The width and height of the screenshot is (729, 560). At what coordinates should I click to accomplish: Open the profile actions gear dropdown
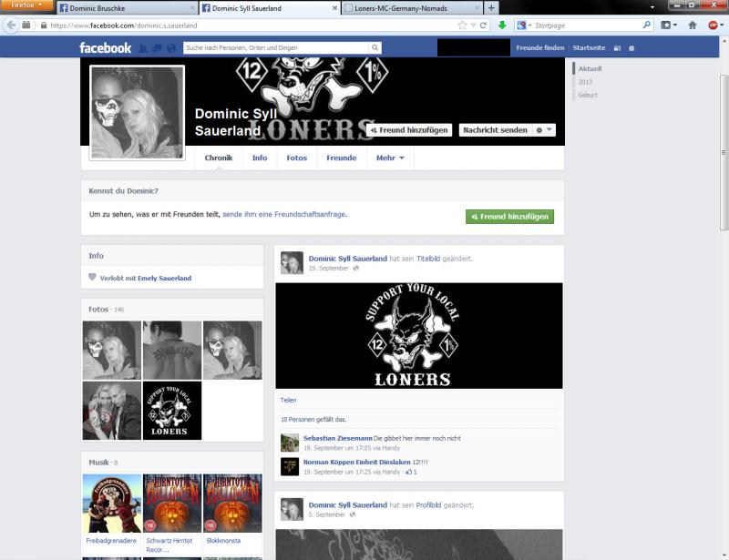click(544, 130)
